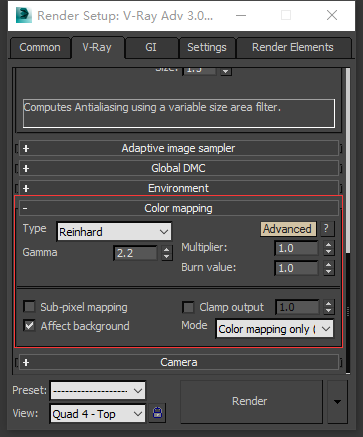Click the filter Size spinner arrow

coord(226,71)
